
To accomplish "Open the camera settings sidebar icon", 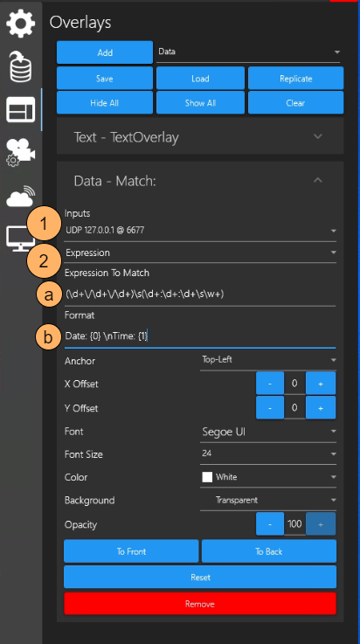I will coord(20,153).
